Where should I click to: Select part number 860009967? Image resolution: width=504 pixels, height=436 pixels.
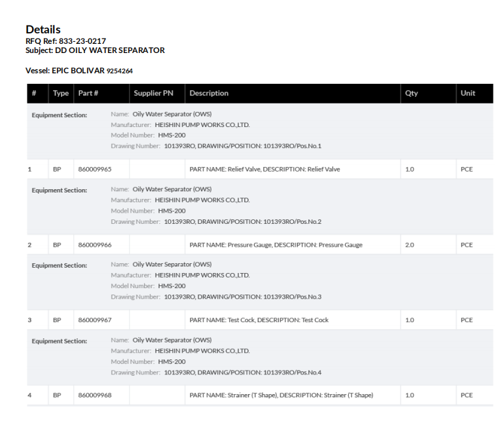[95, 320]
